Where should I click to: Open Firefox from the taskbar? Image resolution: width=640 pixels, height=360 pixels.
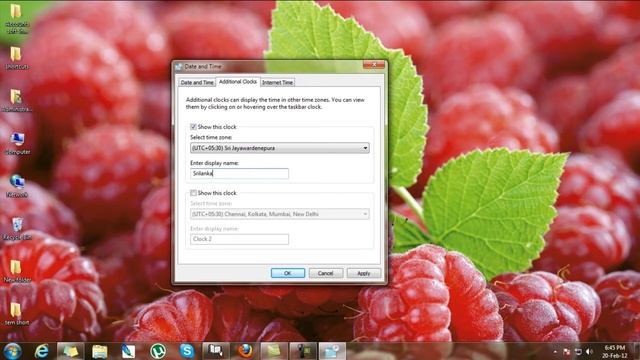245,351
